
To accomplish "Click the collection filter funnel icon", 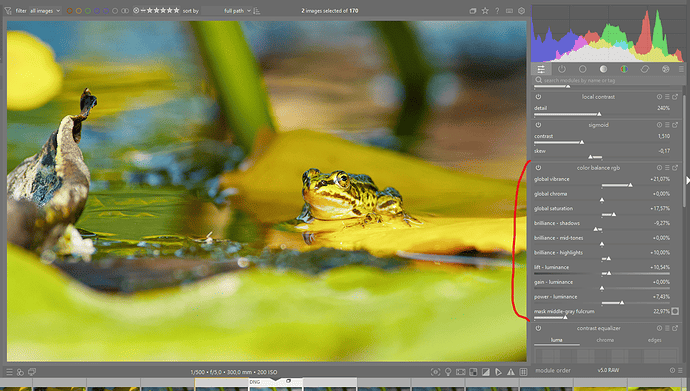I will point(8,11).
